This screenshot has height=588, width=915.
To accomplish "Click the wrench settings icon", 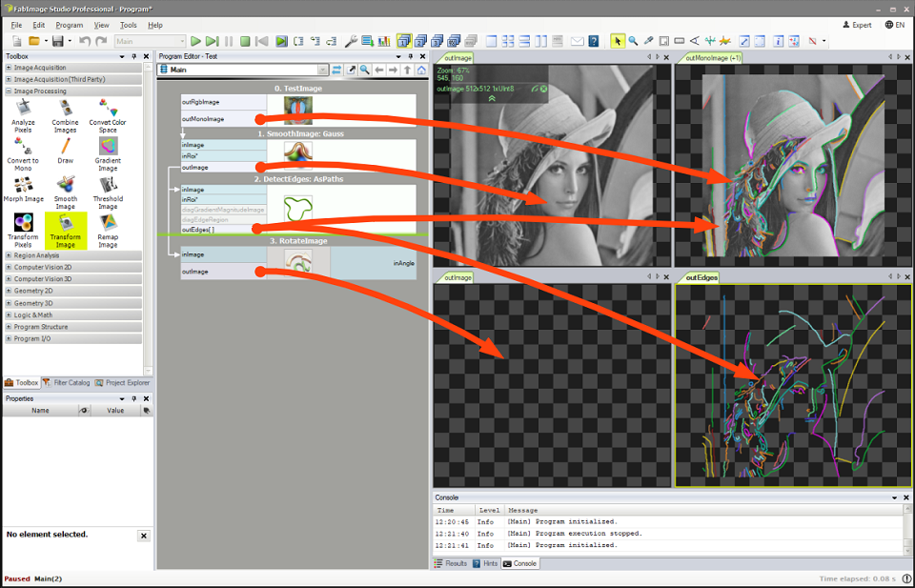I will coord(352,41).
